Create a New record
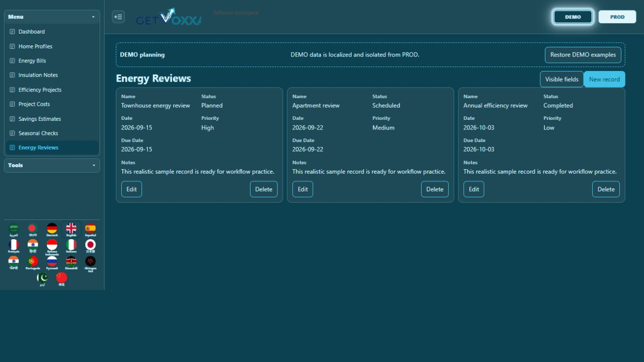Screen dimensions: 644x362 point(604,79)
